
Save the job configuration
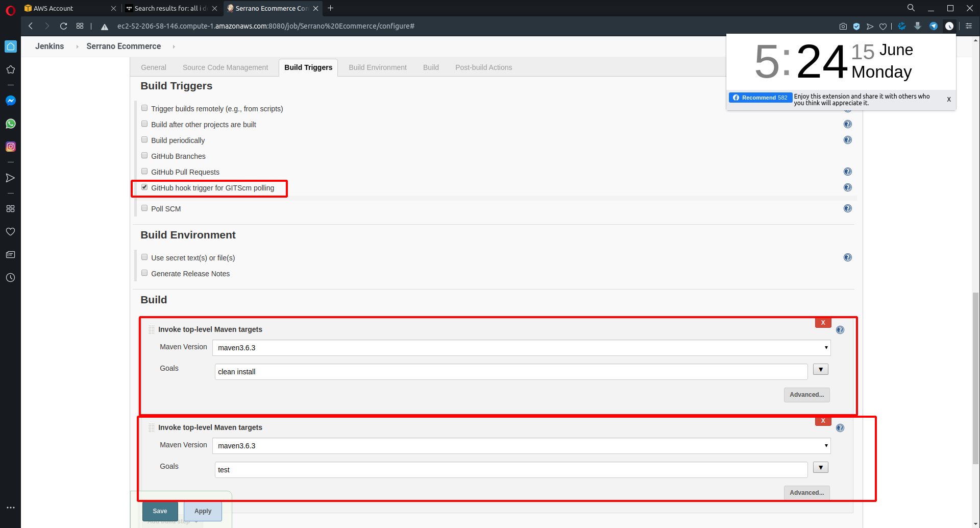point(160,511)
